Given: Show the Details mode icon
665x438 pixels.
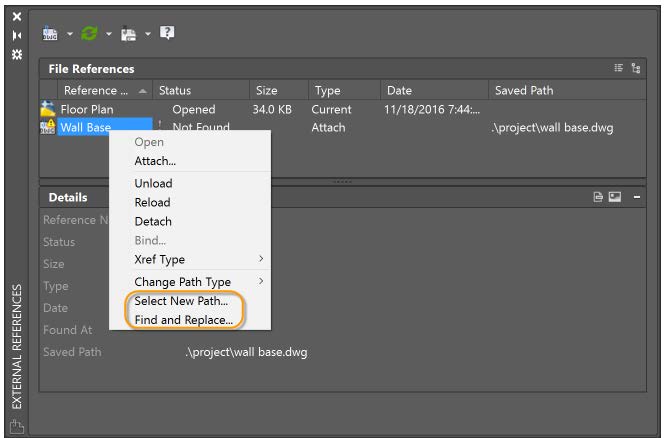Looking at the screenshot, I should (x=598, y=198).
